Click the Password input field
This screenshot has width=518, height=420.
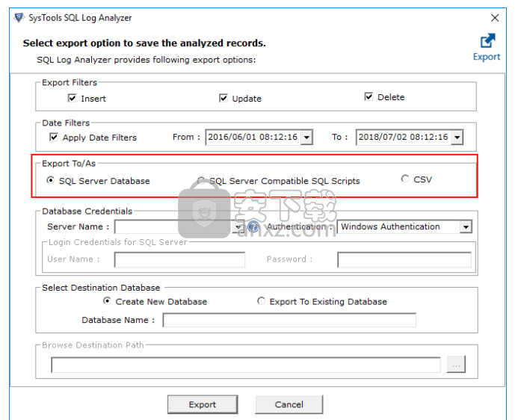click(404, 259)
